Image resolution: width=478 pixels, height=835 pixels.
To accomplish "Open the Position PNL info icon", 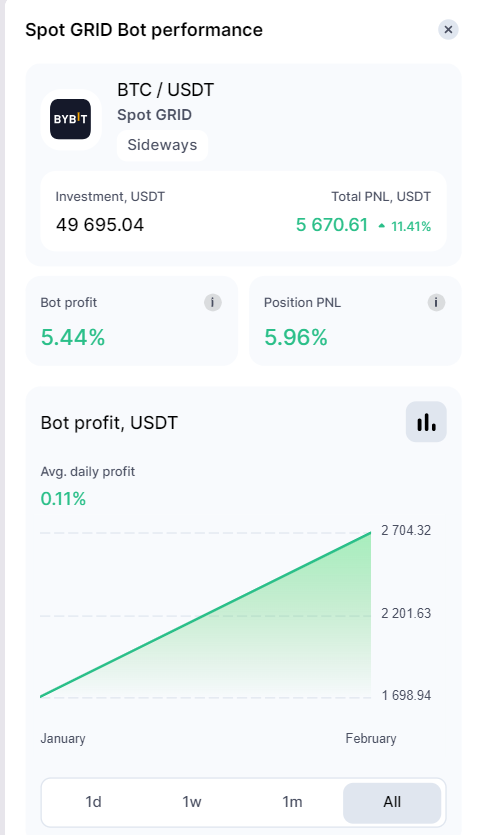I will tap(436, 302).
